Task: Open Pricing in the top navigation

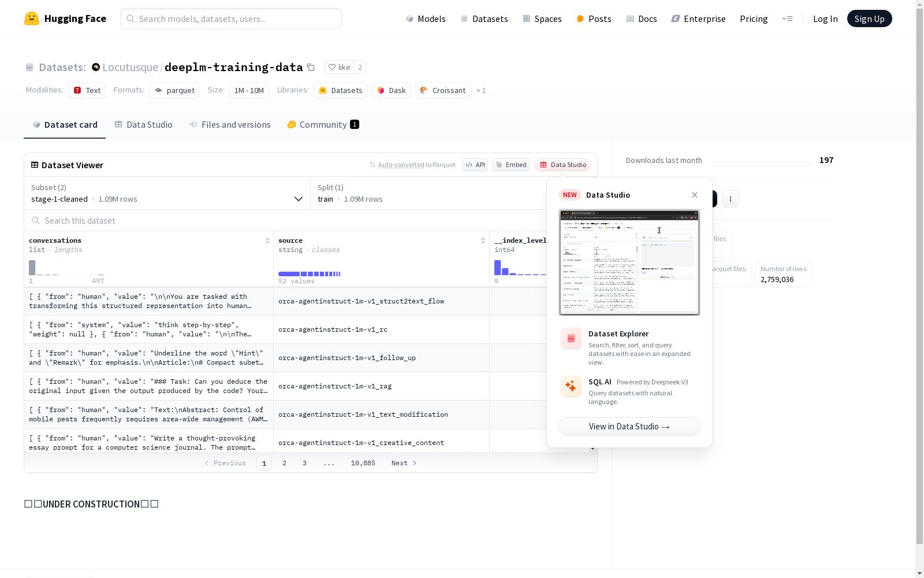Action: tap(754, 18)
